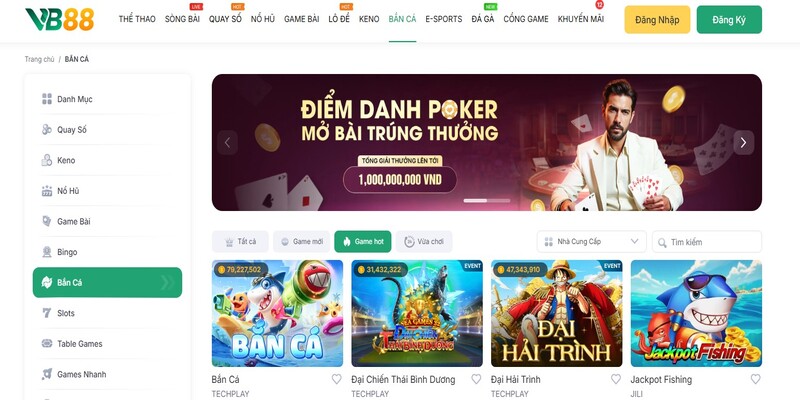Click the VB88 logo
The width and height of the screenshot is (800, 400).
click(60, 19)
